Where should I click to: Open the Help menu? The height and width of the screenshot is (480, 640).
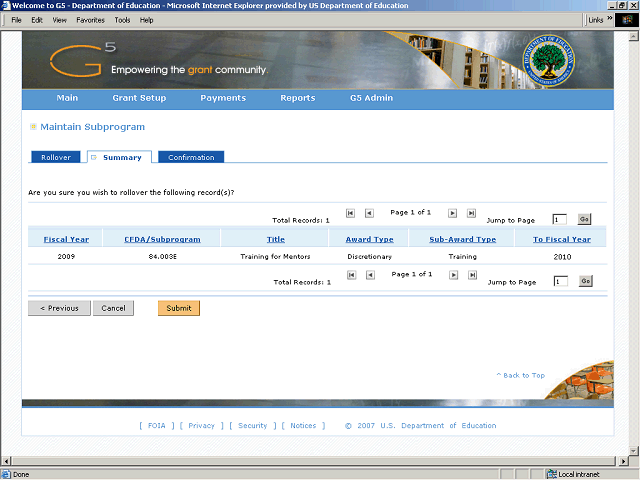(147, 20)
